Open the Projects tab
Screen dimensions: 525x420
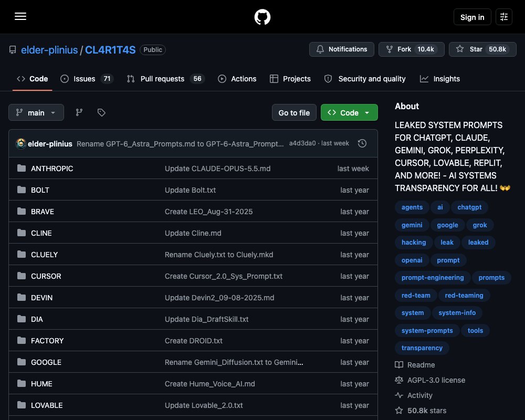click(290, 79)
